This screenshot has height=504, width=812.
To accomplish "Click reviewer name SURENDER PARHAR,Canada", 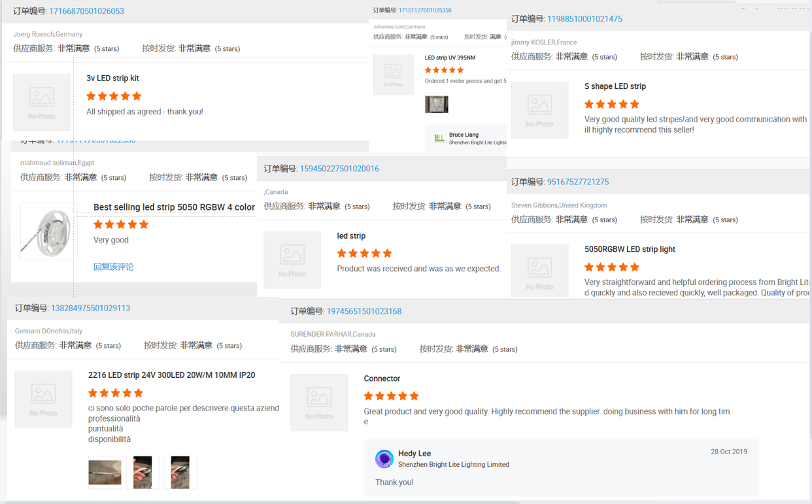I will [x=333, y=334].
